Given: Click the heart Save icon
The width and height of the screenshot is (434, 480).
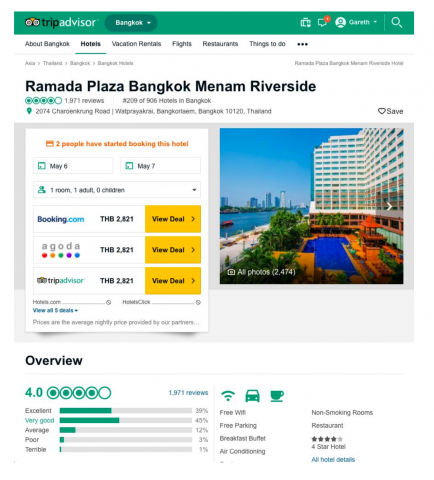Looking at the screenshot, I should 381,111.
